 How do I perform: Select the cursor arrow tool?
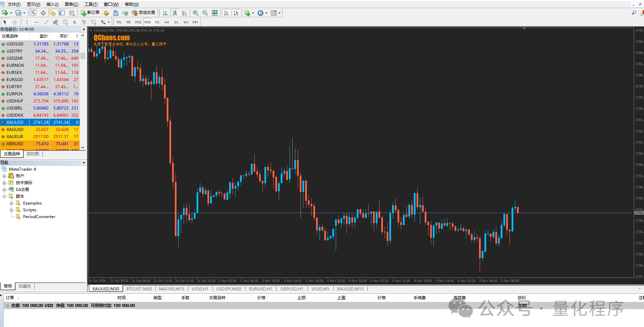click(x=5, y=22)
